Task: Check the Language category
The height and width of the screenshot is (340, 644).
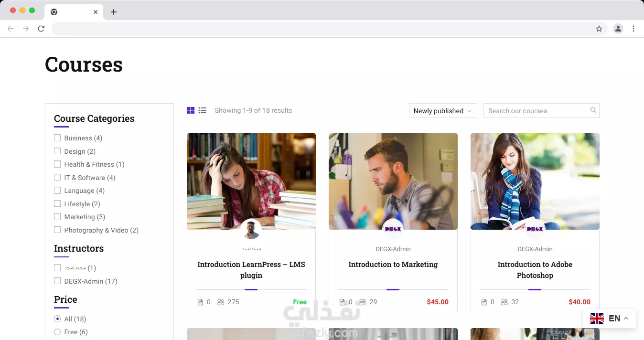Action: click(57, 191)
